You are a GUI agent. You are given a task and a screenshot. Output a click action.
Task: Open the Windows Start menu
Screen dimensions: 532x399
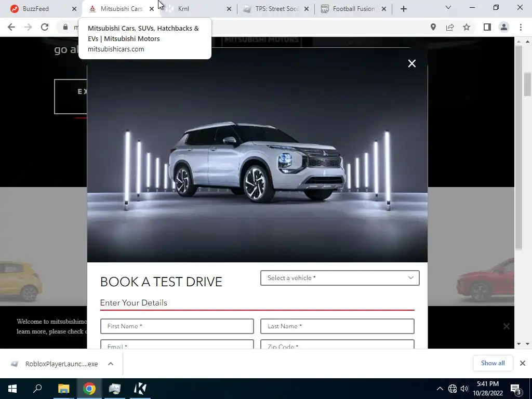click(12, 389)
